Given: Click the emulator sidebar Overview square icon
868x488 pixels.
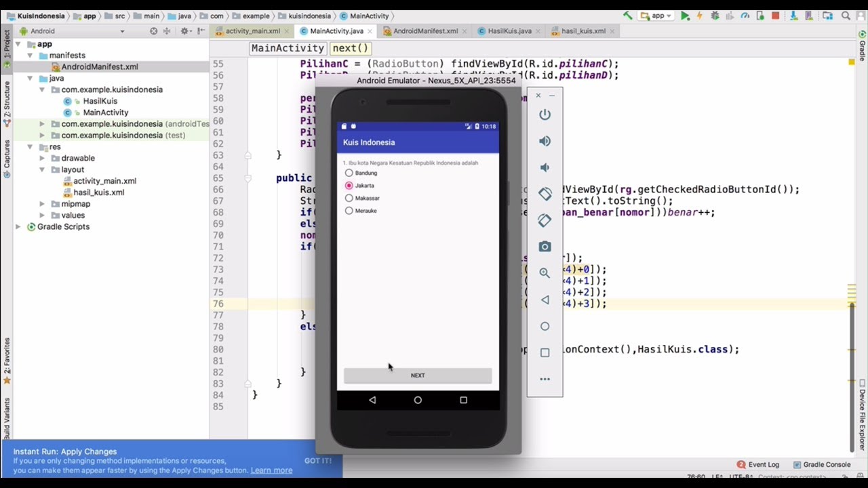Looking at the screenshot, I should coord(545,352).
